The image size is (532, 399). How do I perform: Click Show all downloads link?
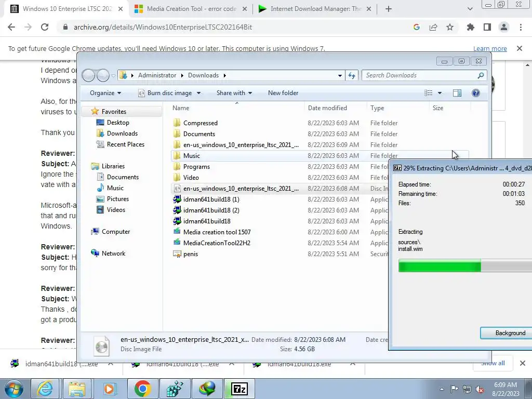(x=493, y=363)
